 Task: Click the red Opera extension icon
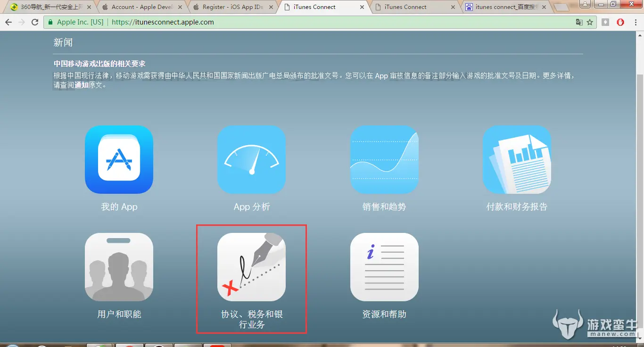[x=620, y=22]
